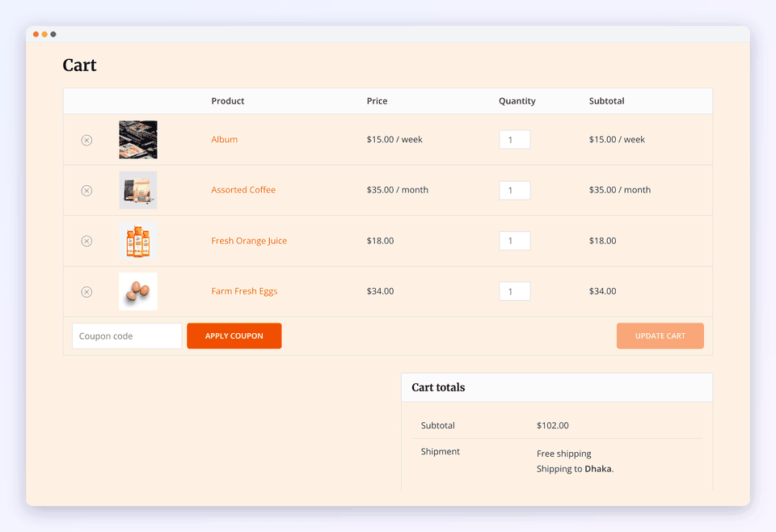Remove Album from the cart
Image resolution: width=776 pixels, height=532 pixels.
pyautogui.click(x=86, y=140)
